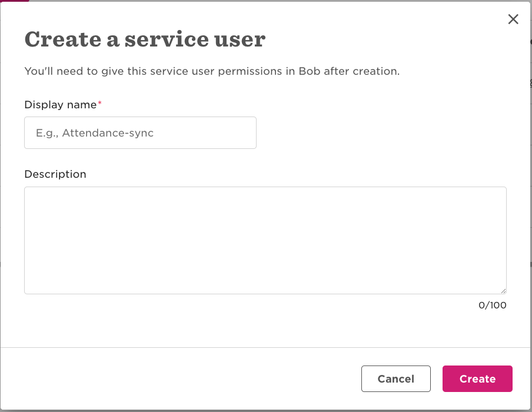532x412 pixels.
Task: Cancel the service user creation
Action: click(x=395, y=378)
